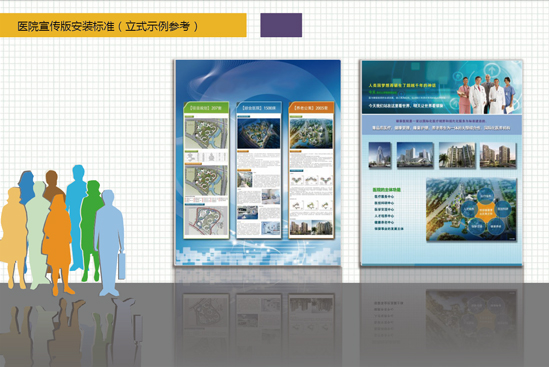Select the second building thumbnail with white towers
This screenshot has width=549, height=367.
pyautogui.click(x=415, y=155)
